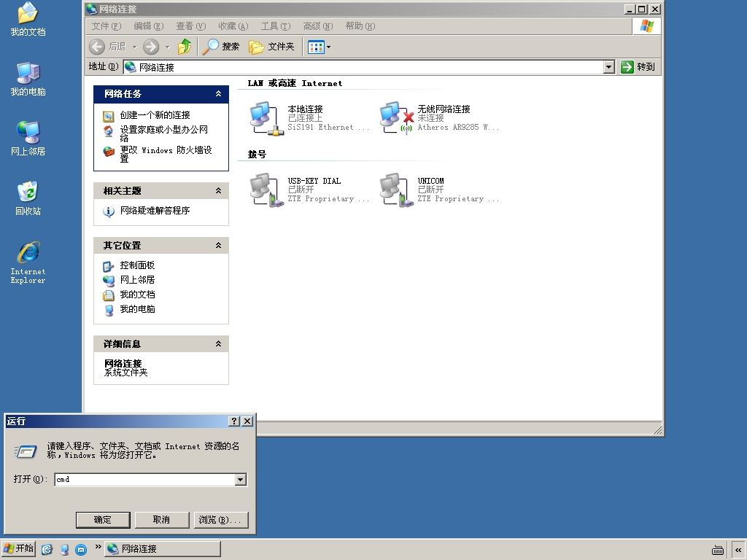Go up one folder level icon
The width and height of the screenshot is (747, 560).
[185, 47]
